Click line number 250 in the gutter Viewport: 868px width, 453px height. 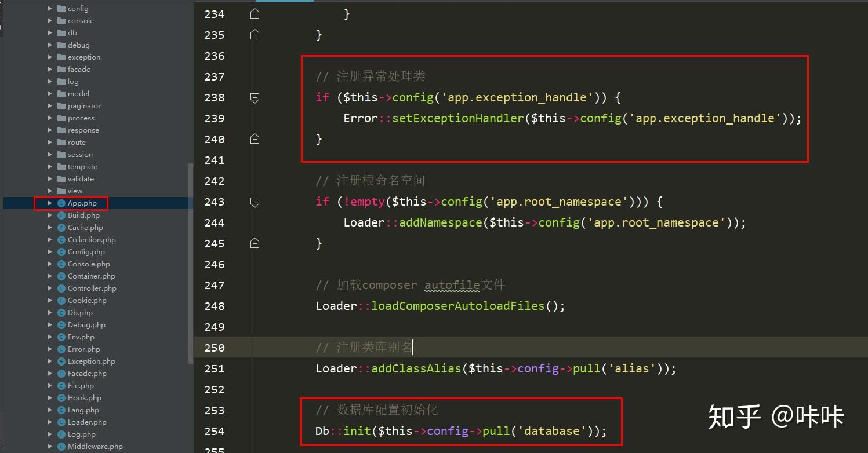click(214, 347)
